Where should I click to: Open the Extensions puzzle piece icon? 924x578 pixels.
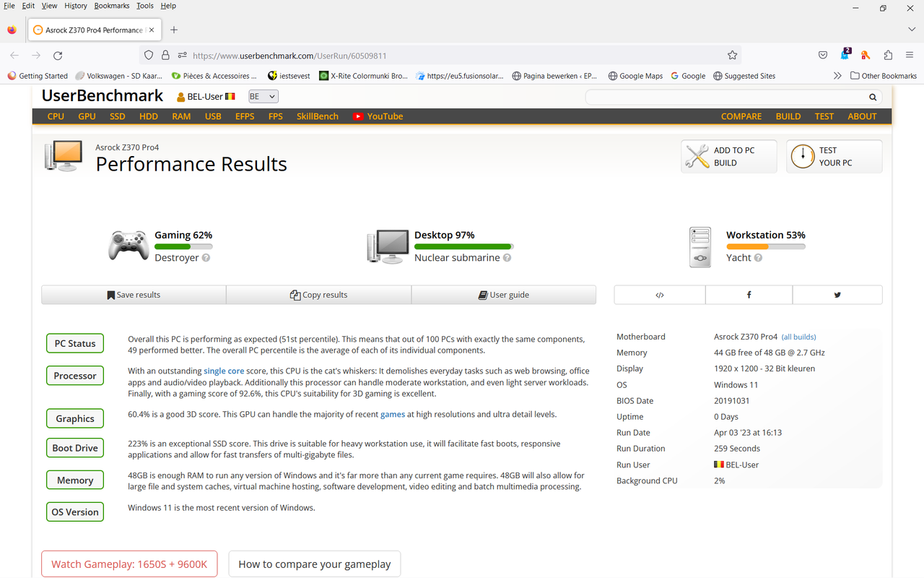click(888, 55)
